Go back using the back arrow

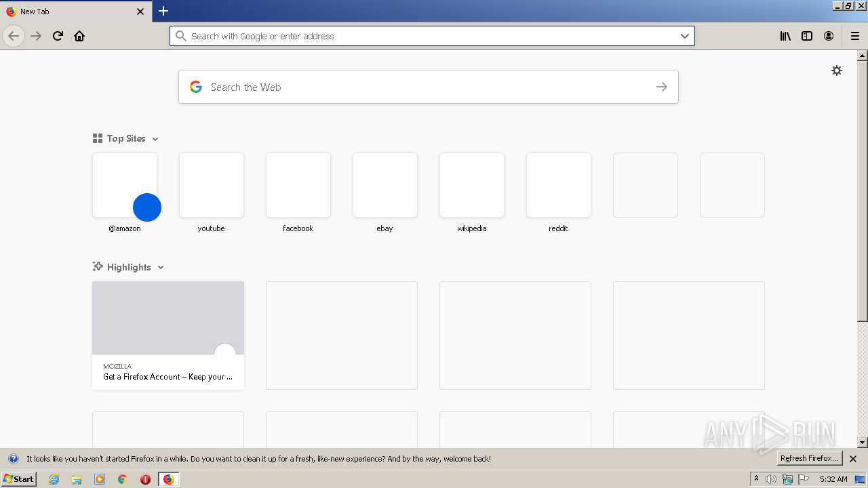pyautogui.click(x=14, y=36)
